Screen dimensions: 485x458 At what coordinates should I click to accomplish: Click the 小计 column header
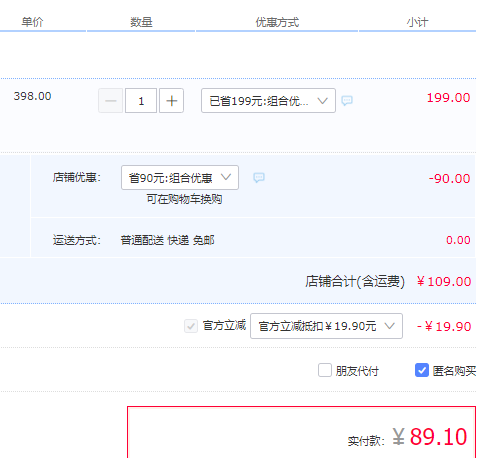[x=417, y=22]
